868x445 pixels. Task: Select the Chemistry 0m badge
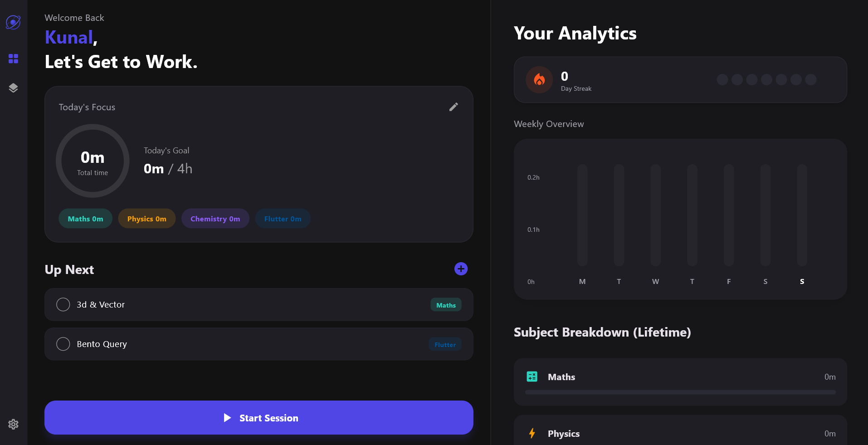pos(215,218)
